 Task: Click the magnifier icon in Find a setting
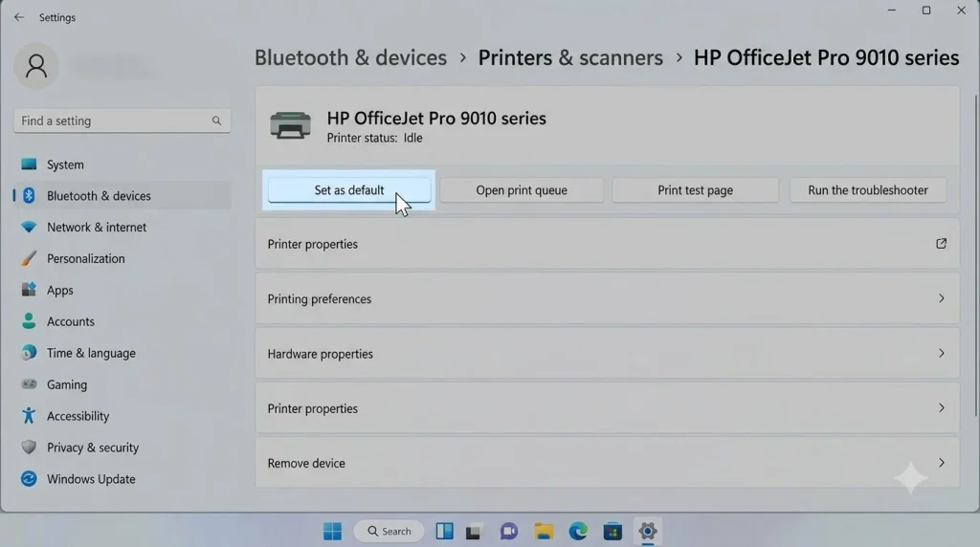(216, 120)
